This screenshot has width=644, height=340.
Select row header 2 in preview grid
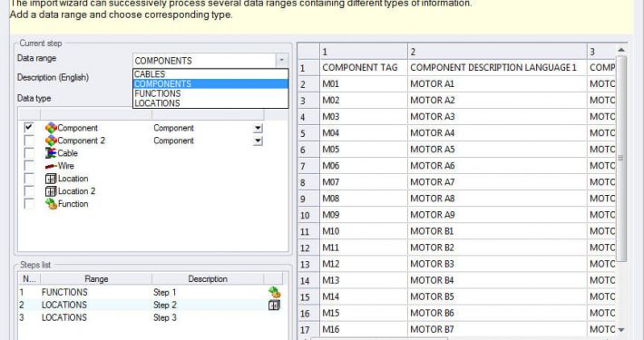coord(308,84)
